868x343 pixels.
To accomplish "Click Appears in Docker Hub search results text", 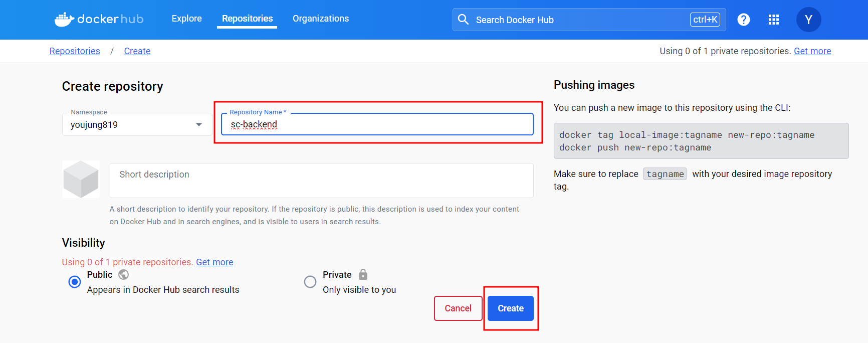I will click(x=163, y=290).
